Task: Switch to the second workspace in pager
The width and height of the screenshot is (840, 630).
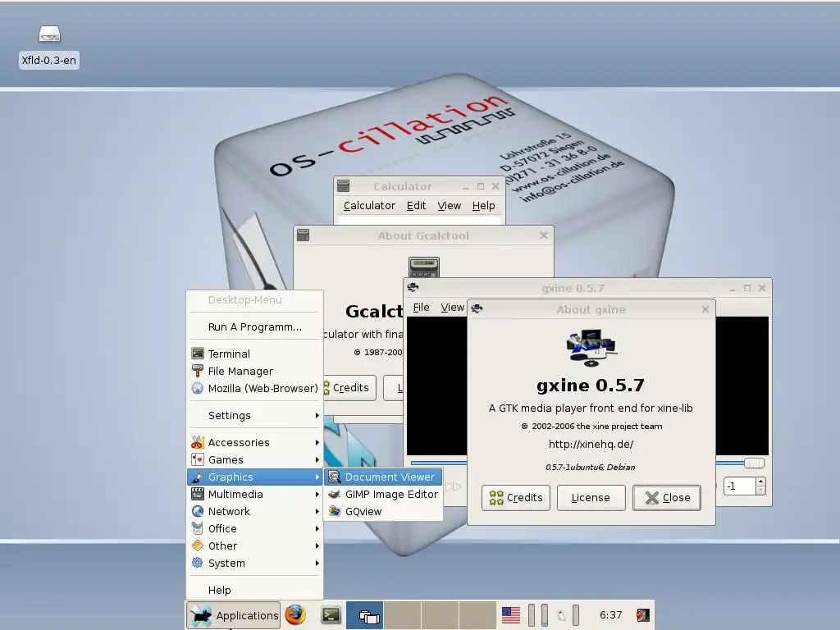Action: point(402,615)
